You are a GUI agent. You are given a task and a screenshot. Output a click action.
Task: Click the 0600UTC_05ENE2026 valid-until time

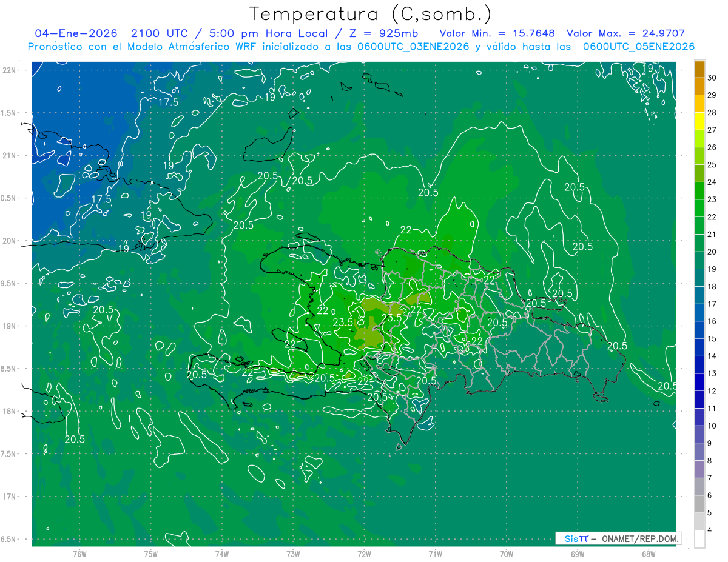pyautogui.click(x=638, y=47)
